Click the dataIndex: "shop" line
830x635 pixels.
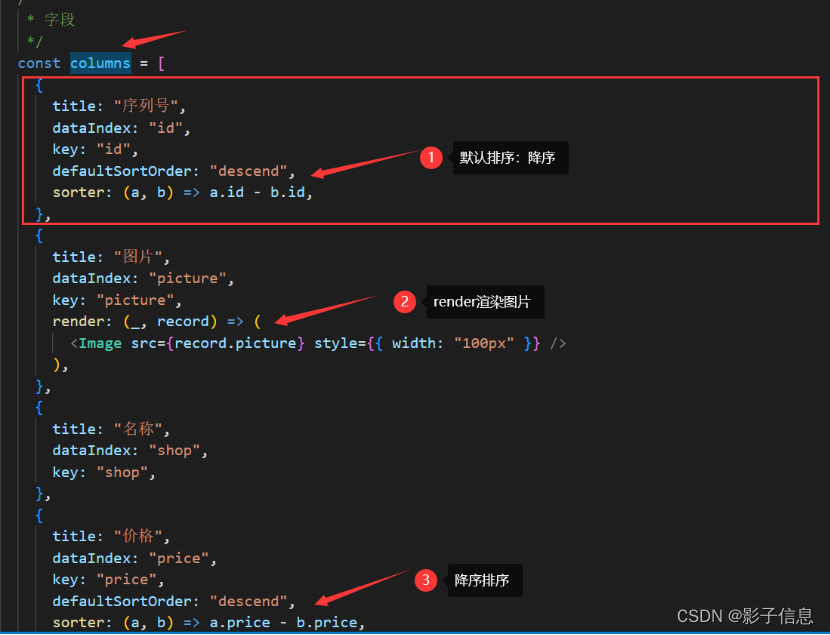[130, 451]
